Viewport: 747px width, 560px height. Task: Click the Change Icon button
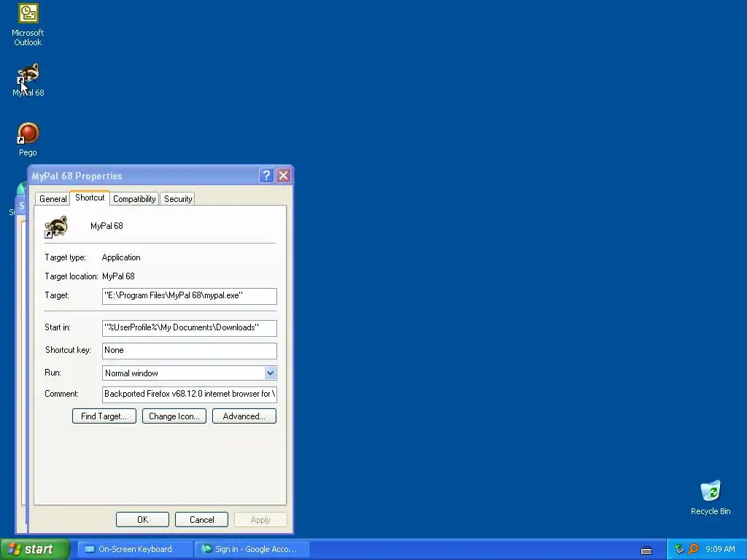(174, 416)
